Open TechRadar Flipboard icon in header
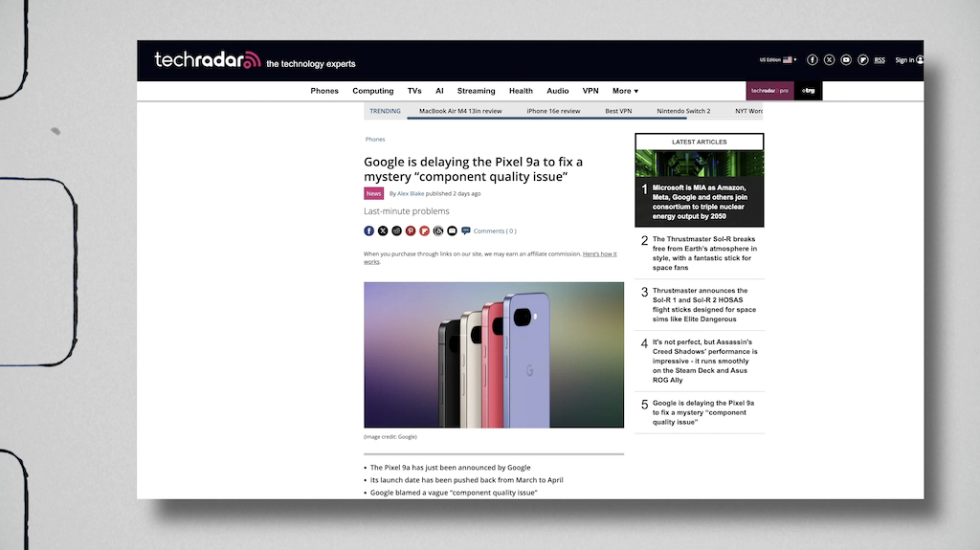Viewport: 980px width, 550px height. click(x=862, y=60)
